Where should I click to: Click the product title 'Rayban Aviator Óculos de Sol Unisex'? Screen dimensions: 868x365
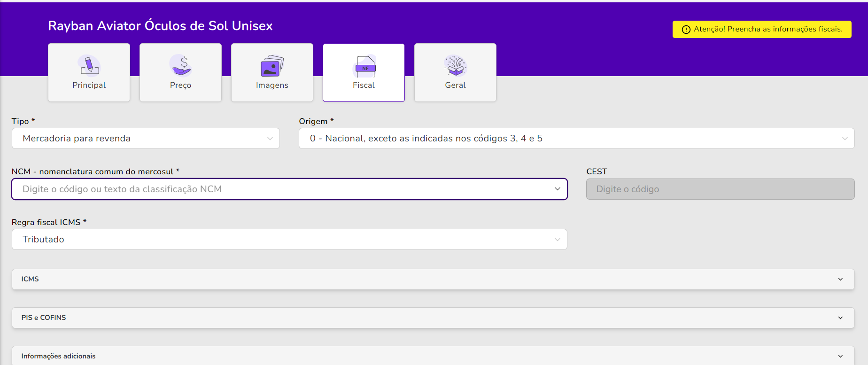click(160, 26)
